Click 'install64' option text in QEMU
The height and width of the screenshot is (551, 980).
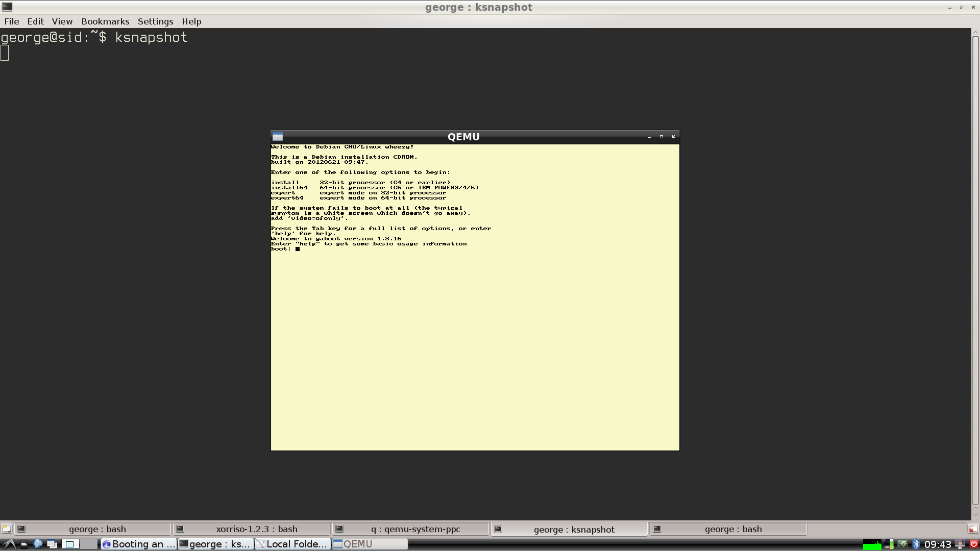289,188
